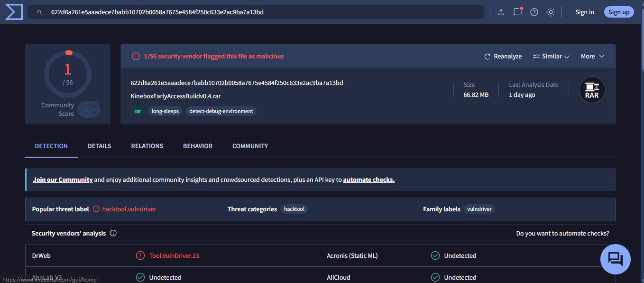Open the automate checks link
The width and height of the screenshot is (644, 283).
point(369,179)
